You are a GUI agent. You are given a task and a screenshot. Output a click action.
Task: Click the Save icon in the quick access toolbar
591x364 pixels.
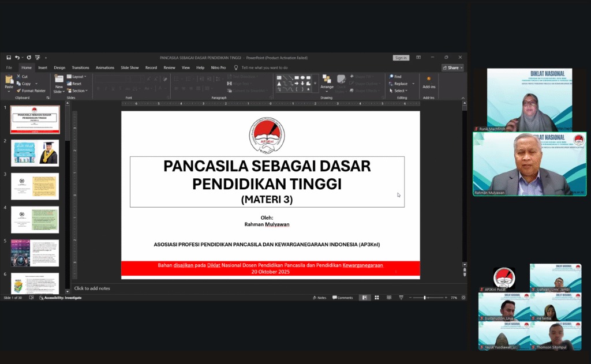click(x=9, y=58)
